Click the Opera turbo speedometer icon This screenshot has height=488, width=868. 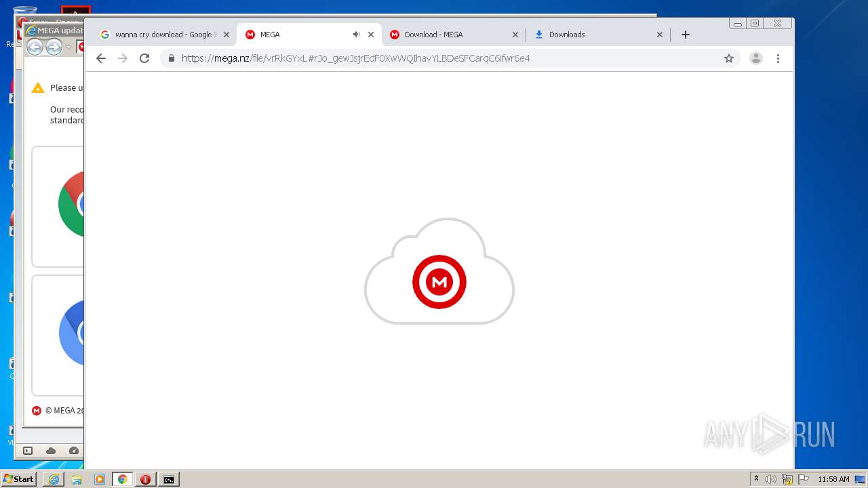click(74, 451)
